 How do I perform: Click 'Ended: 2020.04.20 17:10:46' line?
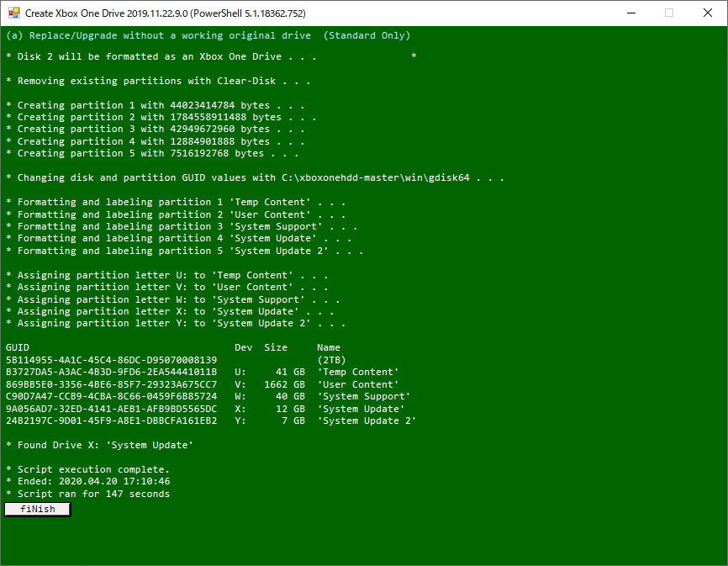87,482
